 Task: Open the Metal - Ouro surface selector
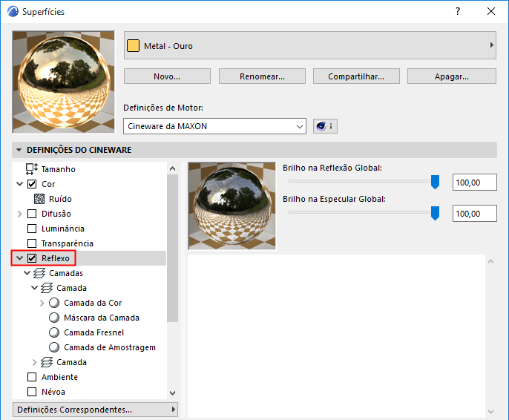[310, 45]
